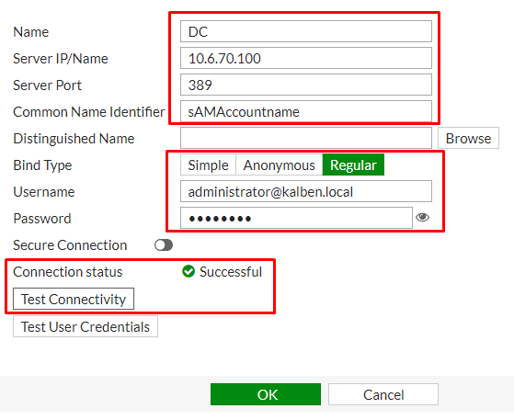Click into the Password field

(296, 218)
